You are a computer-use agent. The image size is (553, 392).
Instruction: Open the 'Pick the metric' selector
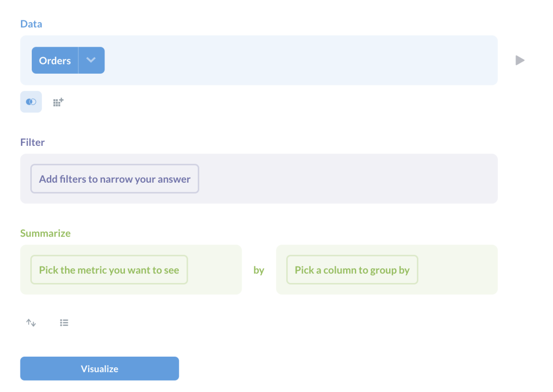pyautogui.click(x=109, y=270)
